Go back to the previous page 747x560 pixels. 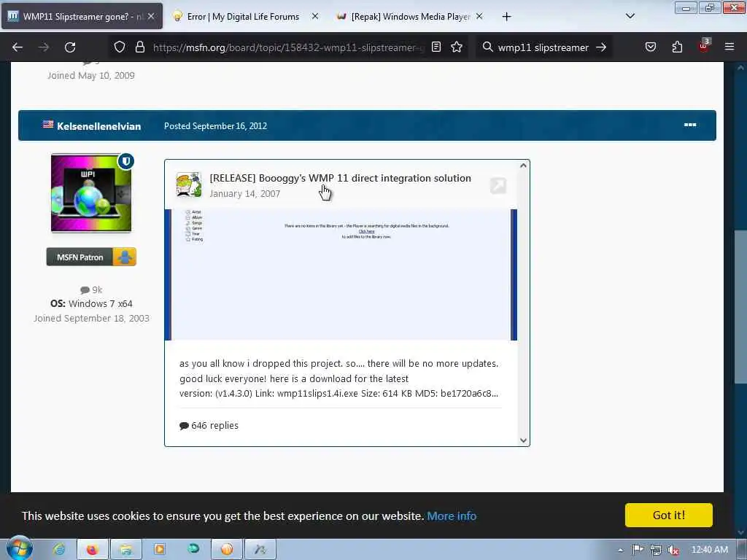(18, 47)
